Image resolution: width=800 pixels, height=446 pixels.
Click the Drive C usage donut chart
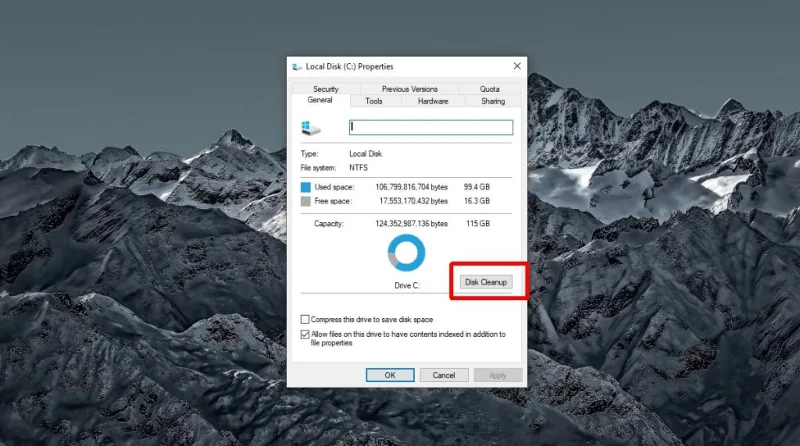click(406, 253)
